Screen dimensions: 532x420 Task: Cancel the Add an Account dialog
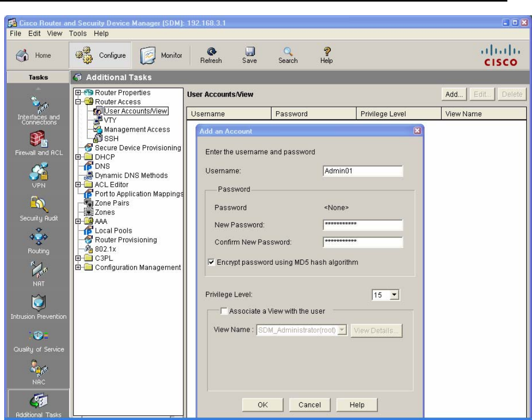click(309, 405)
